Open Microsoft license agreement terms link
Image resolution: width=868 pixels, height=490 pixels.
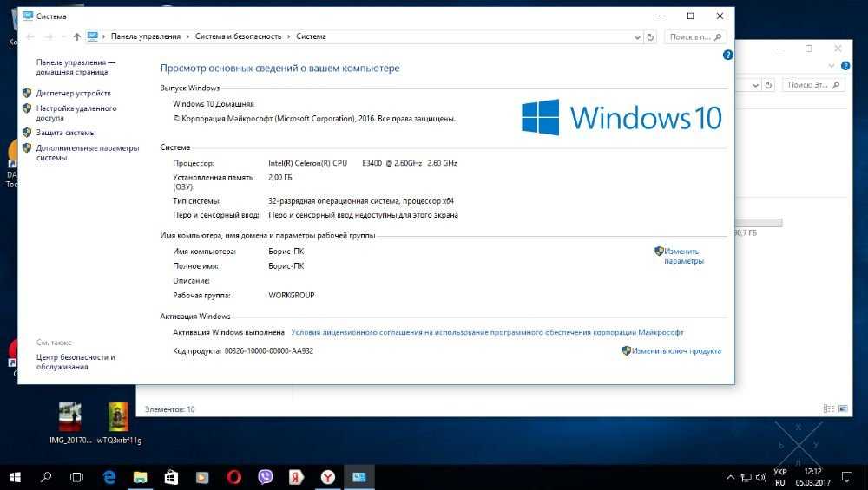click(x=487, y=332)
